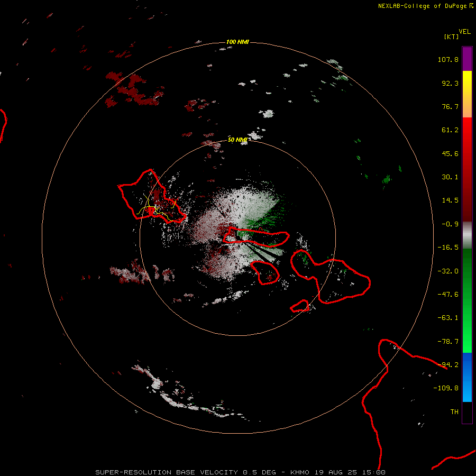Click the VEL legend title
The width and height of the screenshot is (476, 476).
tap(464, 32)
